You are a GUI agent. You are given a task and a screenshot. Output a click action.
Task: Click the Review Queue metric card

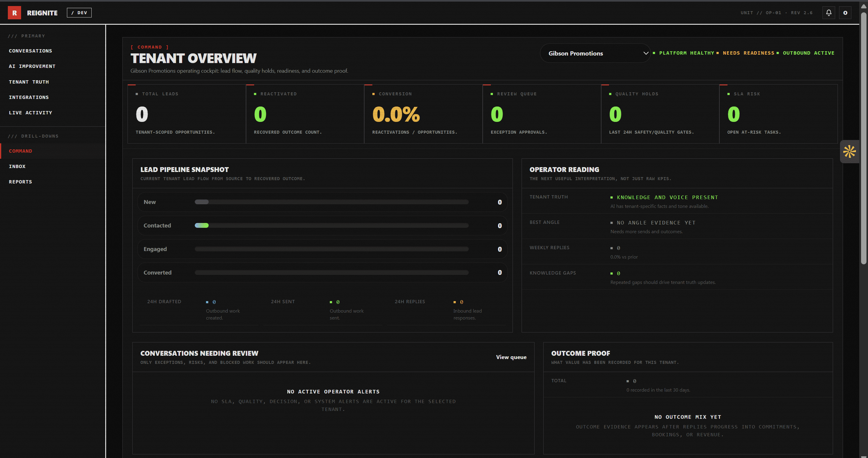click(x=542, y=114)
